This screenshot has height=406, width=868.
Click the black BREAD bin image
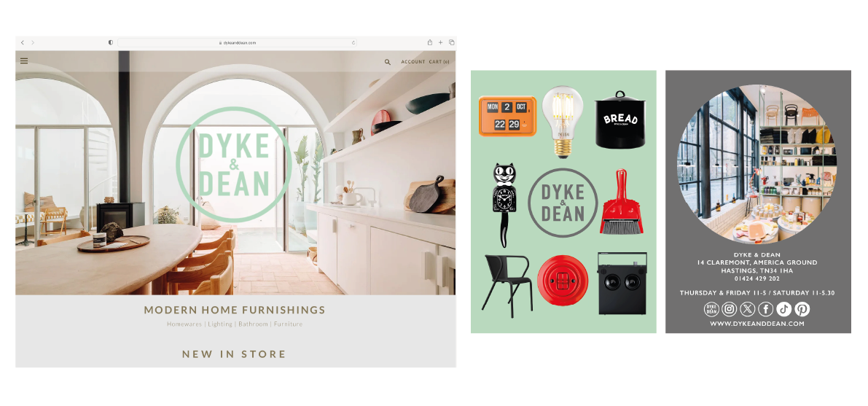click(620, 120)
